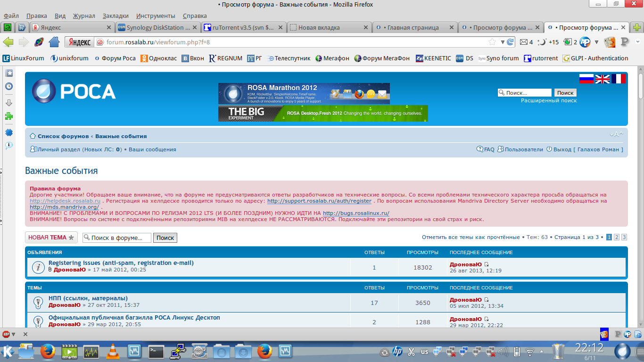Open the terminal from the taskbar
Screen dimensions: 644x362
click(156, 351)
